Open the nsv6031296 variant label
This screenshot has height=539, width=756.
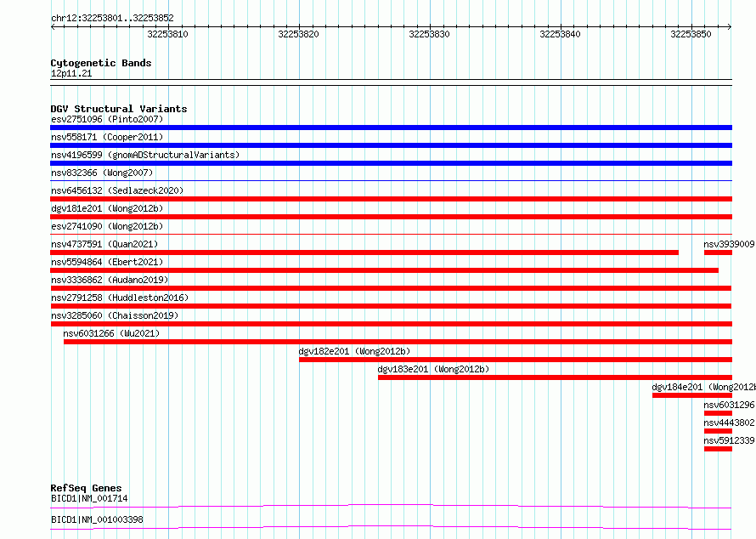pos(729,405)
